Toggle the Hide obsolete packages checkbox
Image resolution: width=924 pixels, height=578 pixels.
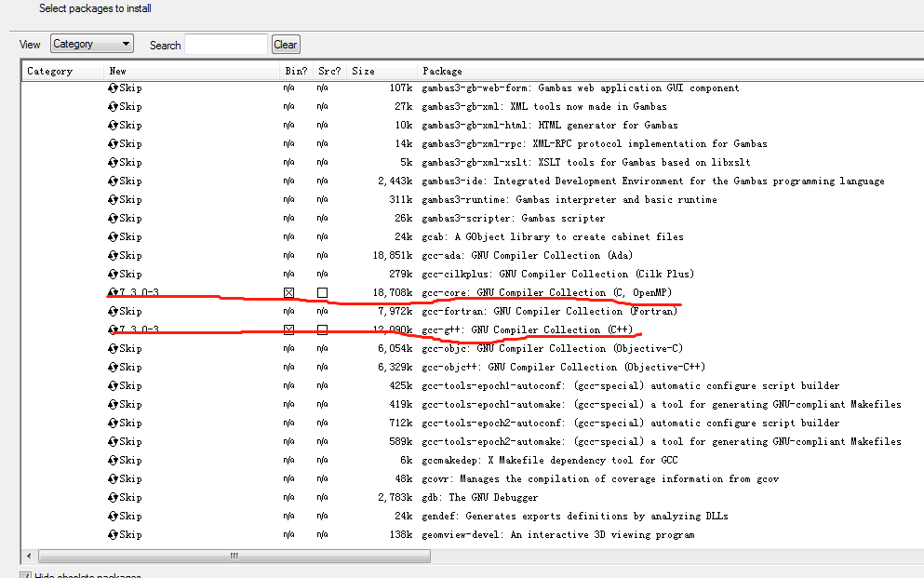(x=26, y=574)
